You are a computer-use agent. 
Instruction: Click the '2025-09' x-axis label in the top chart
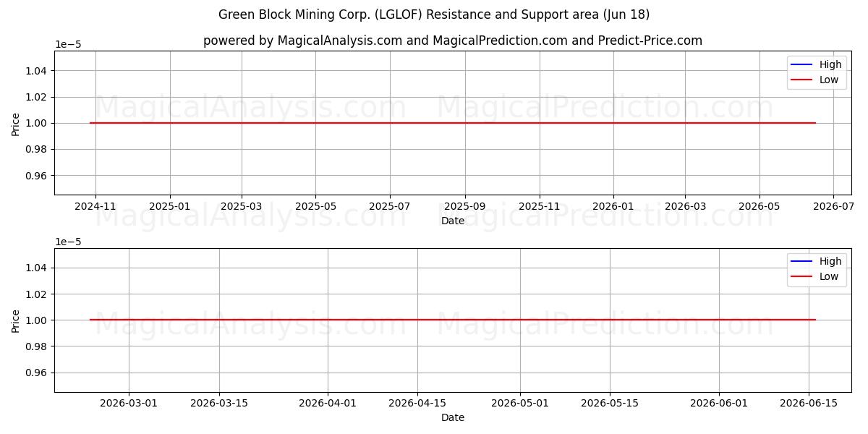(x=465, y=207)
